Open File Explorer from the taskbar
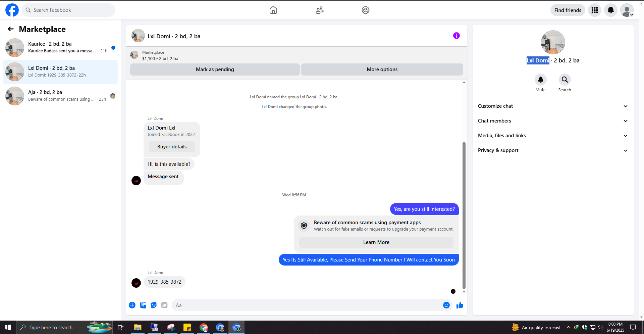 pos(138,327)
